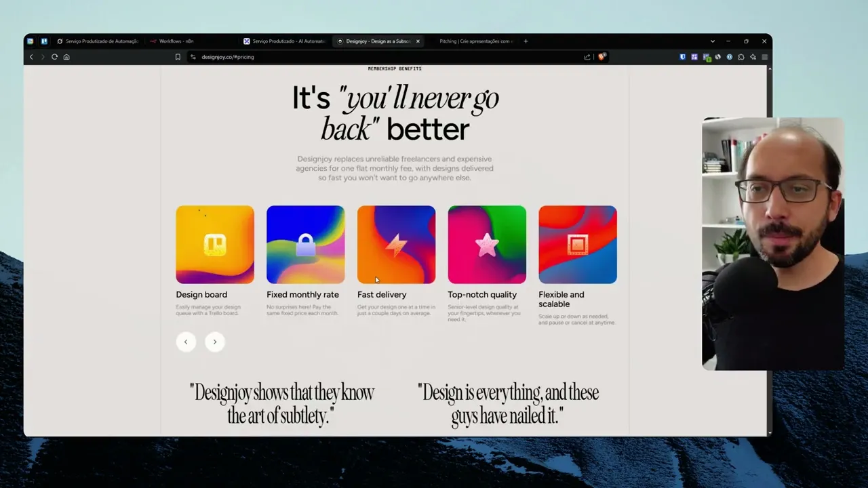868x488 pixels.
Task: Bookmark this page using bookmark icon
Action: (178, 57)
